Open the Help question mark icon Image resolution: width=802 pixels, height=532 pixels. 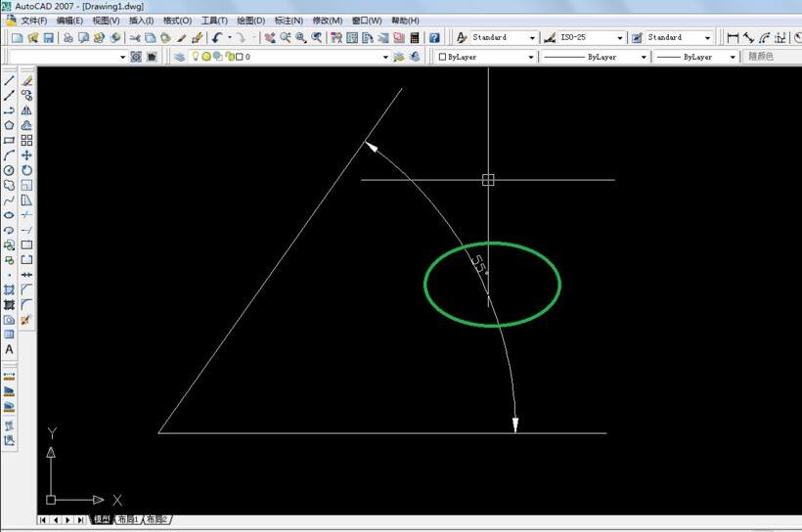coord(435,38)
